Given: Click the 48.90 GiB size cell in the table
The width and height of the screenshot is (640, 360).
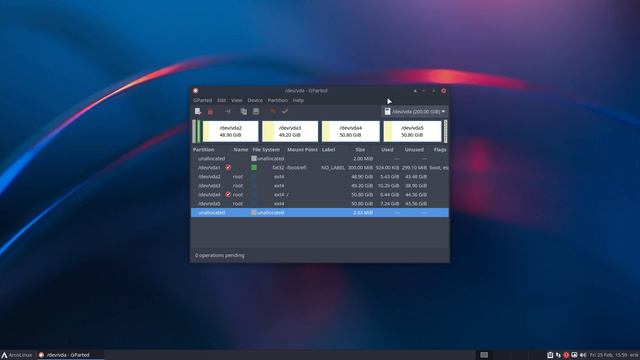Looking at the screenshot, I should [362, 177].
